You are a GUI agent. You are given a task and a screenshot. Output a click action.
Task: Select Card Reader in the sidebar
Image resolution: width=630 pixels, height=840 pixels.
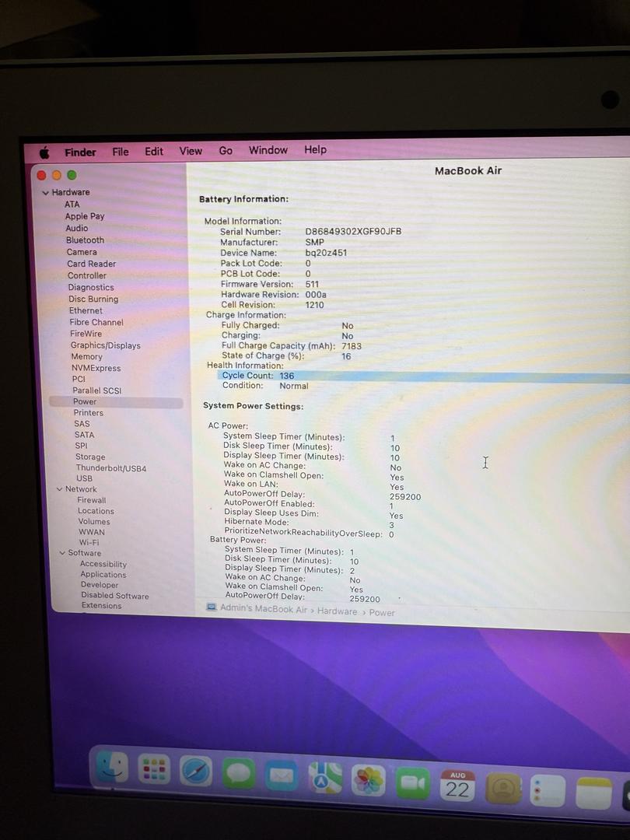click(92, 264)
